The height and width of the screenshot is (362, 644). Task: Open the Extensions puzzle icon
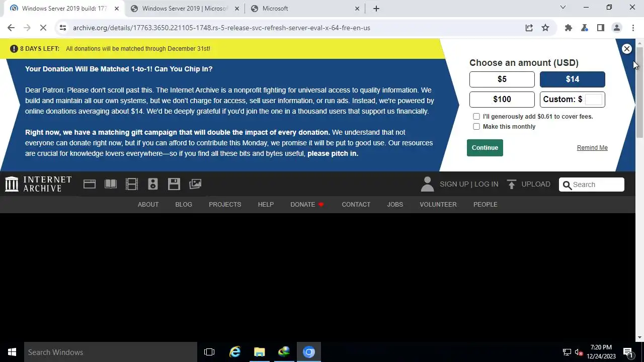569,28
